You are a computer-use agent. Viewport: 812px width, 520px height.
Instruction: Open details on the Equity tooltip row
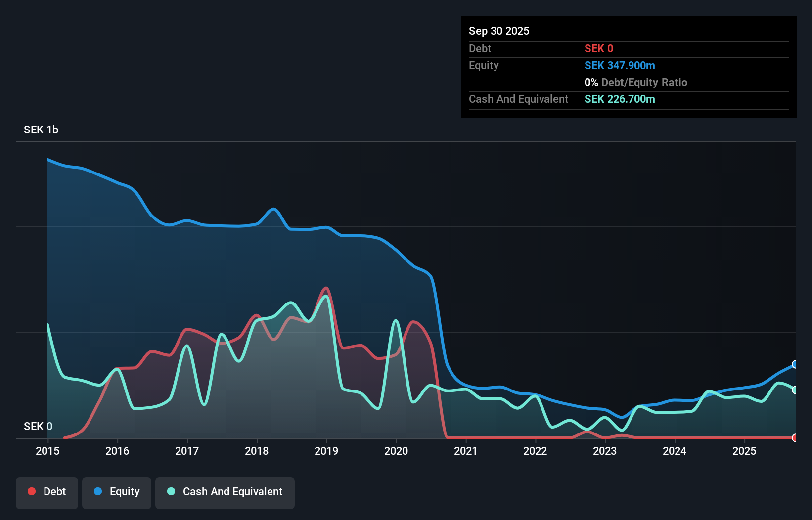(x=484, y=65)
